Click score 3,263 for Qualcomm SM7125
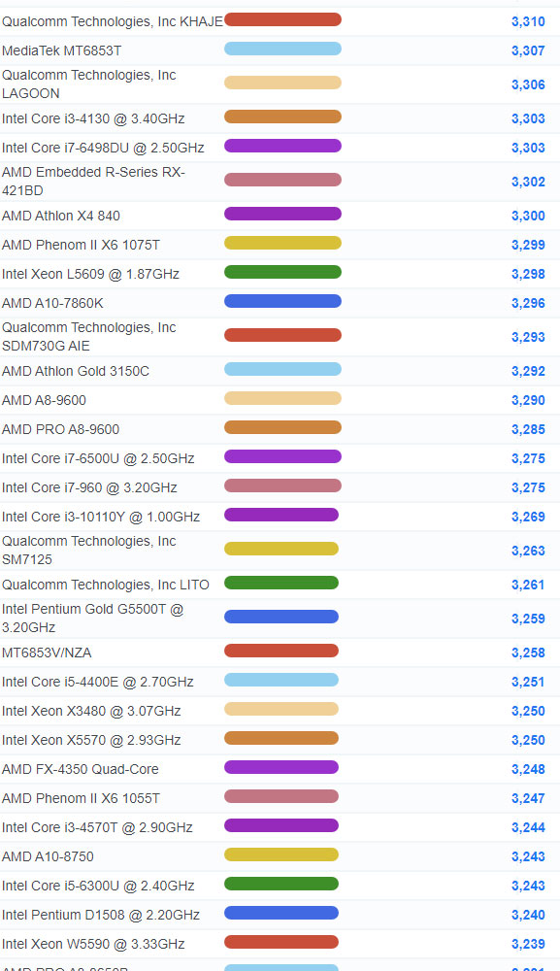 (x=528, y=552)
